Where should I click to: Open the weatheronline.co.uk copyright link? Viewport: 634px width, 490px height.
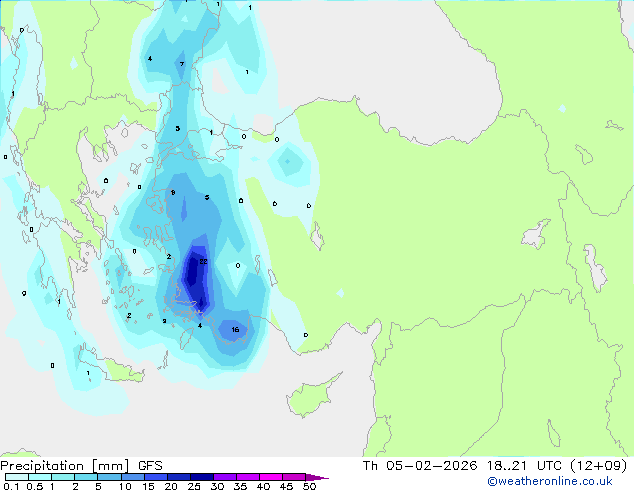click(550, 481)
